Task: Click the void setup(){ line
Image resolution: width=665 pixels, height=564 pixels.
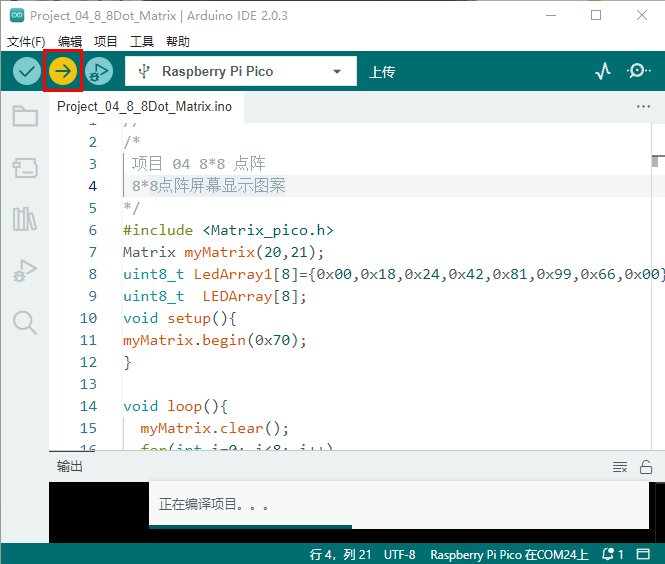Action: click(x=180, y=318)
